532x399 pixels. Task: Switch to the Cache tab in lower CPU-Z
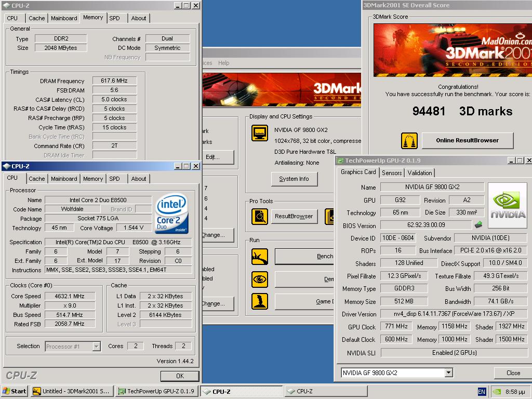pos(37,179)
